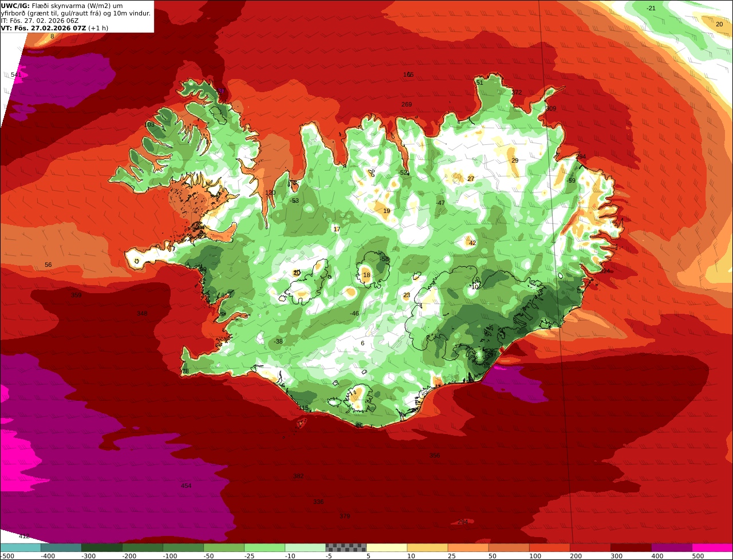Click the pale green -10 to -5 swatch
Viewport: 733px width, 560px height.
click(x=305, y=547)
